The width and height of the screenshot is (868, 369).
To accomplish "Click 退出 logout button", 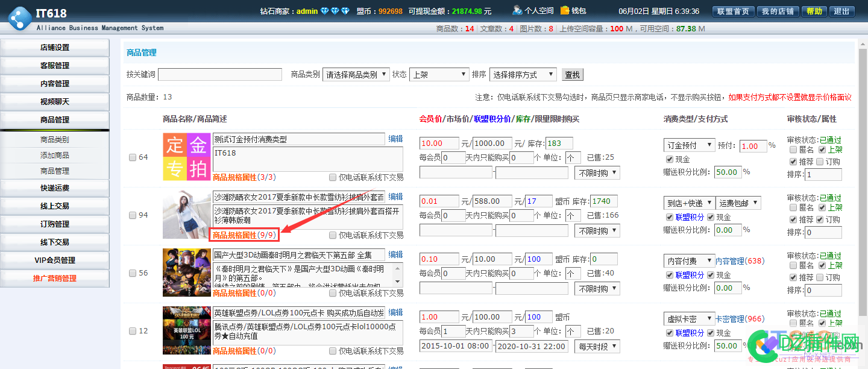I will [x=841, y=11].
